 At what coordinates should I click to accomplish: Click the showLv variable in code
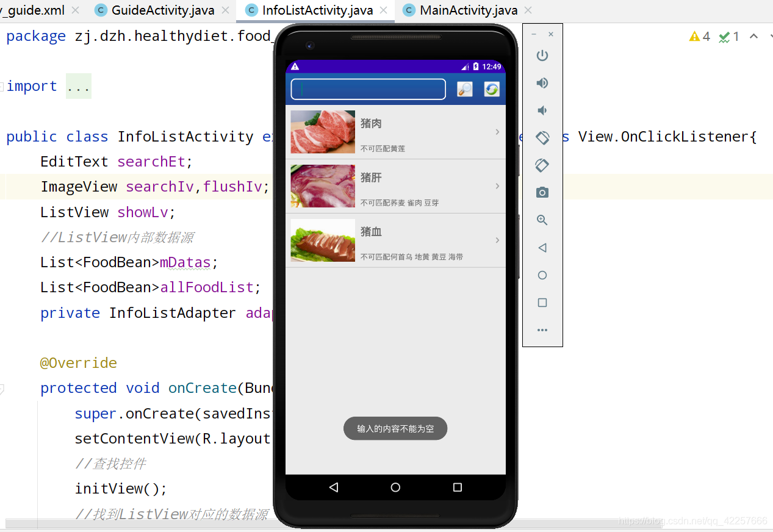point(142,212)
